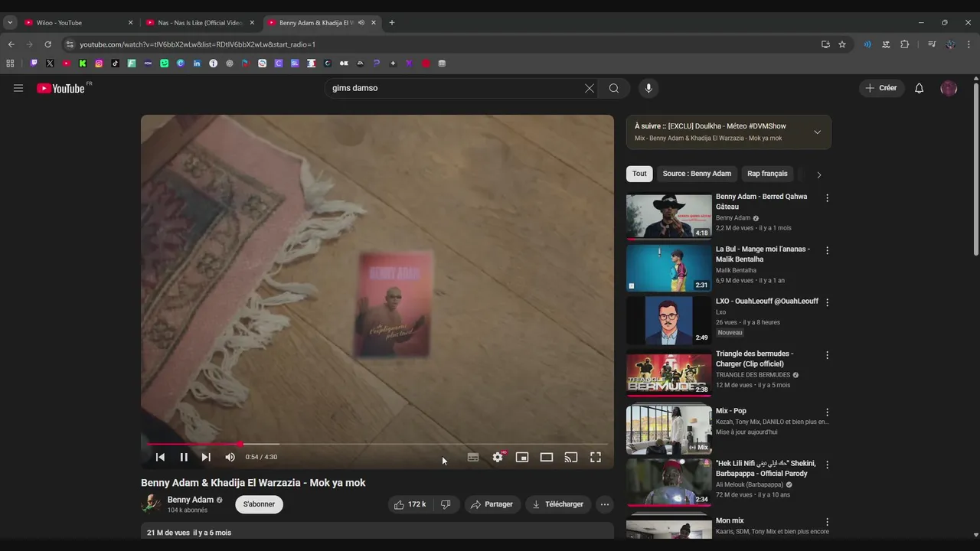
Task: Seek on the video progress bar
Action: click(x=377, y=444)
